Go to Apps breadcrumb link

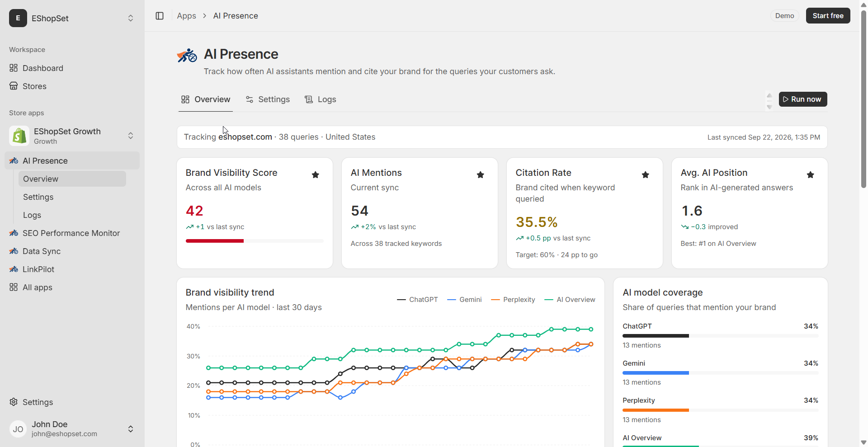tap(186, 16)
